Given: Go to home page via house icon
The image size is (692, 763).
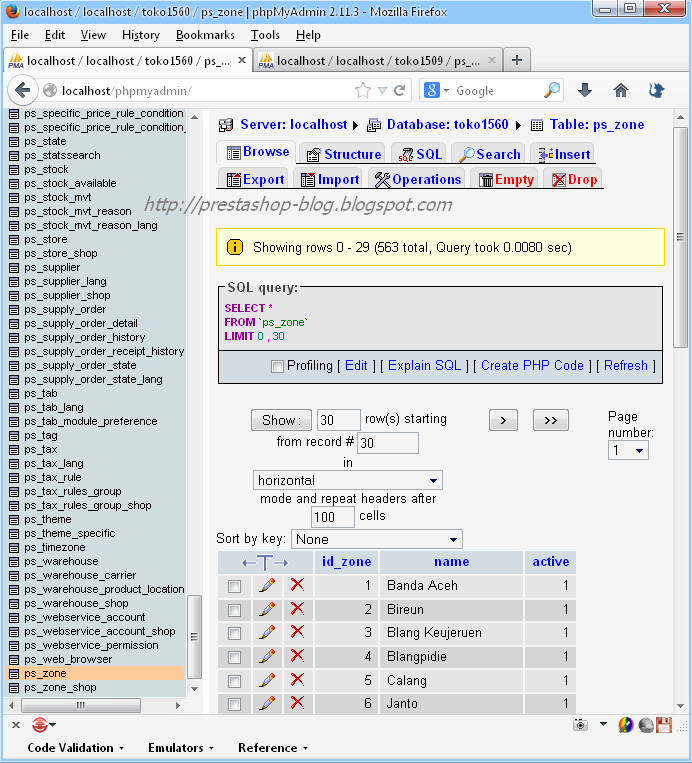Looking at the screenshot, I should click(620, 90).
